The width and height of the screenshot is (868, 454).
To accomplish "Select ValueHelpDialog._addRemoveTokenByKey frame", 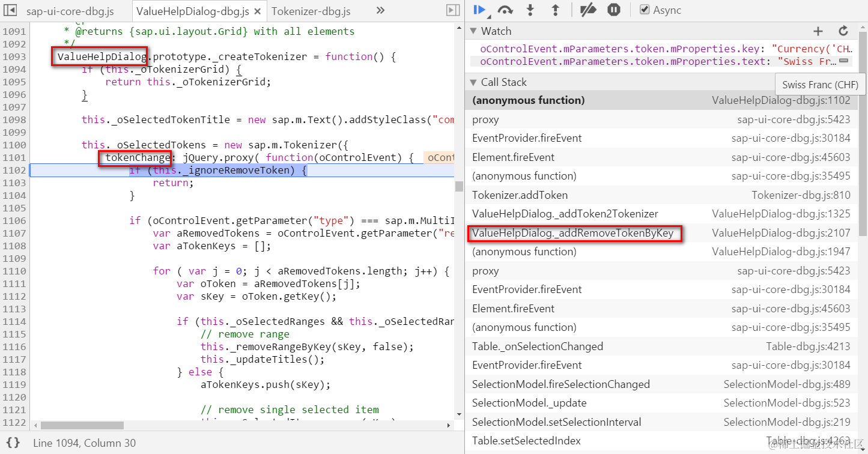I will [x=661, y=233].
